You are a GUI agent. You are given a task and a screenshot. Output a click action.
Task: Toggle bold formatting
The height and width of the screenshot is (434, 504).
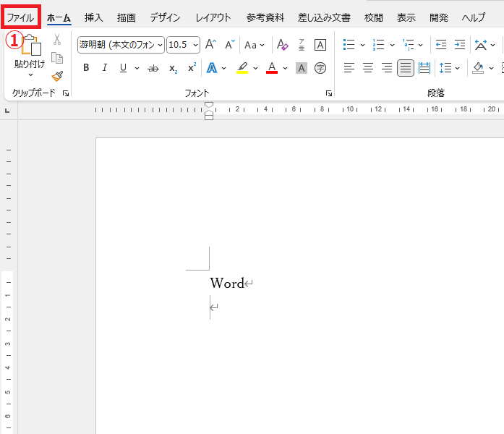point(86,67)
